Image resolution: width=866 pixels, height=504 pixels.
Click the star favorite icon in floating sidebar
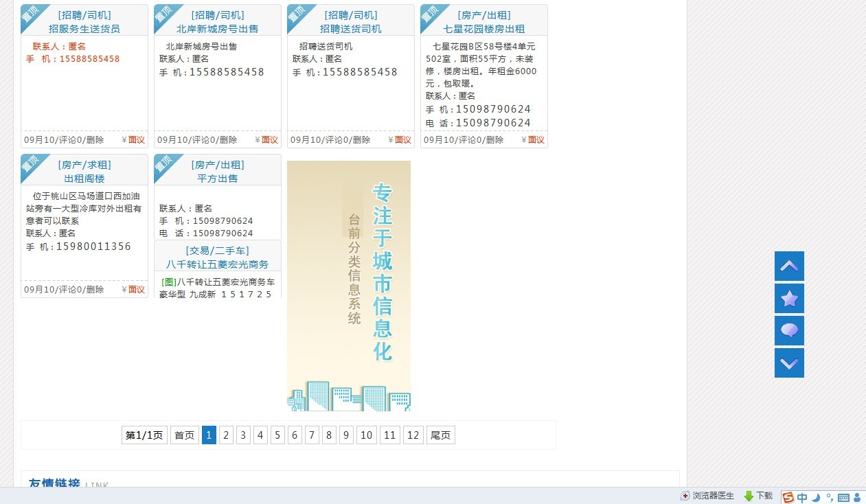(x=789, y=298)
